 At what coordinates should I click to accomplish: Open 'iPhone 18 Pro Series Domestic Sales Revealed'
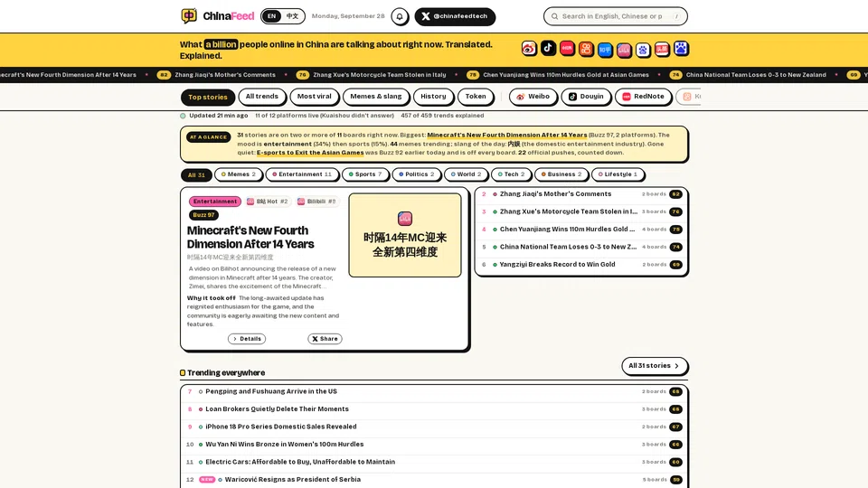pyautogui.click(x=434, y=427)
